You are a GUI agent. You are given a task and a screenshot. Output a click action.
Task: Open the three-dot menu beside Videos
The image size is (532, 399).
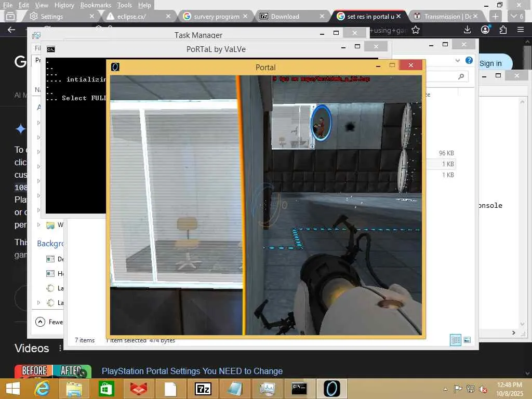pyautogui.click(x=60, y=348)
